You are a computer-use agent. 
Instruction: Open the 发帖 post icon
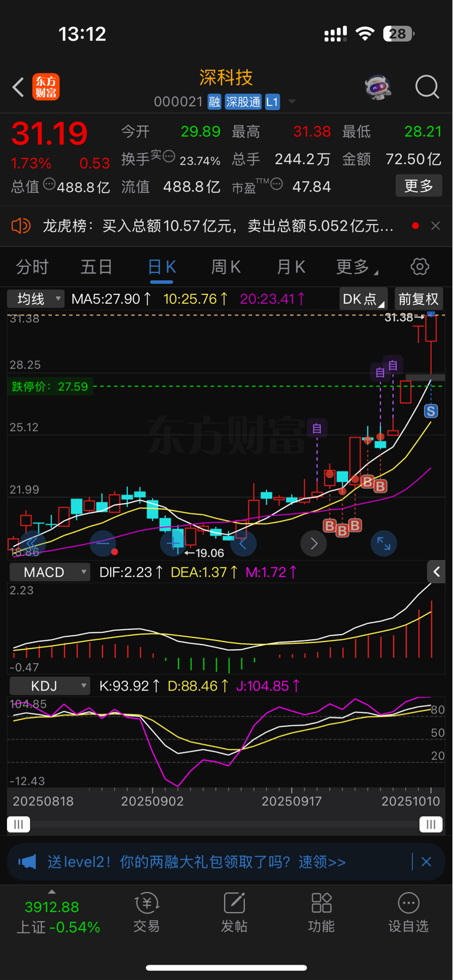234,912
